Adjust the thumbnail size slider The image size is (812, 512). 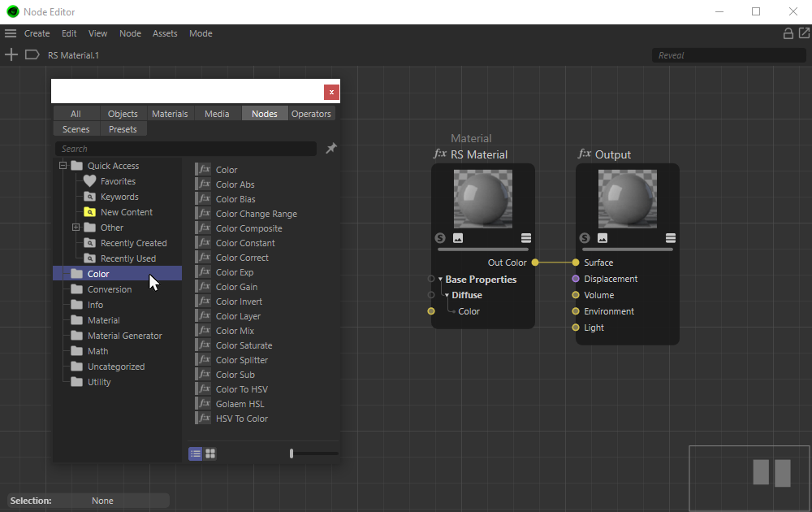point(292,453)
